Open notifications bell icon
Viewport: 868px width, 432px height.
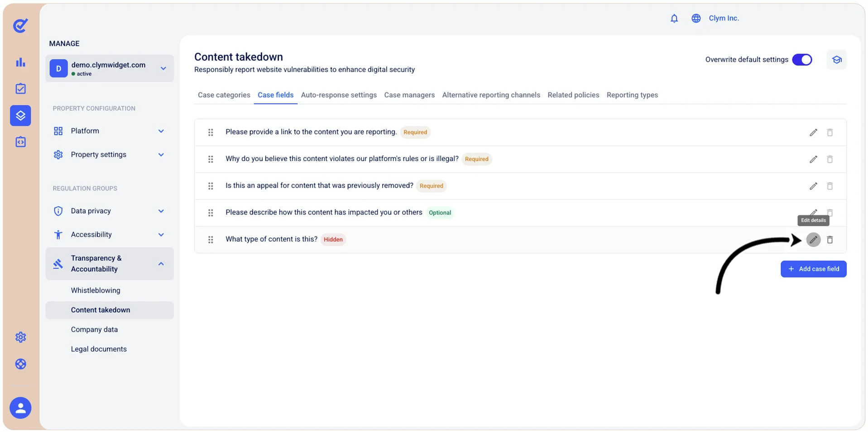(x=674, y=19)
